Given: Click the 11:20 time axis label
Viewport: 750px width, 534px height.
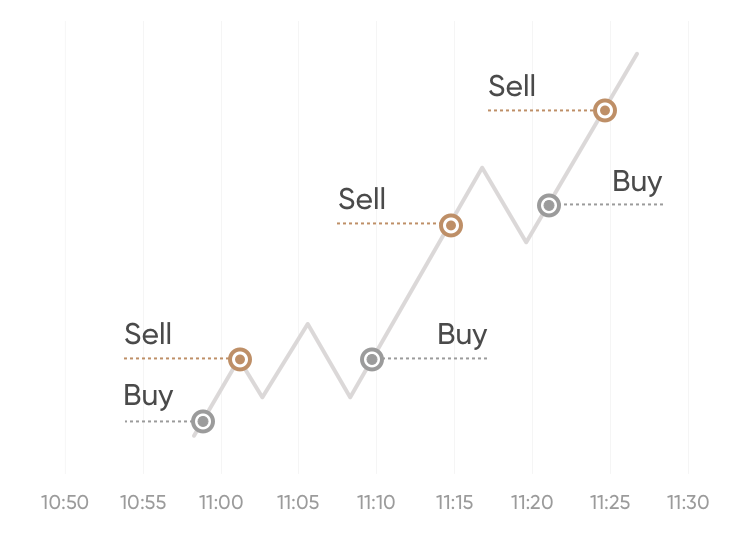Looking at the screenshot, I should (532, 502).
